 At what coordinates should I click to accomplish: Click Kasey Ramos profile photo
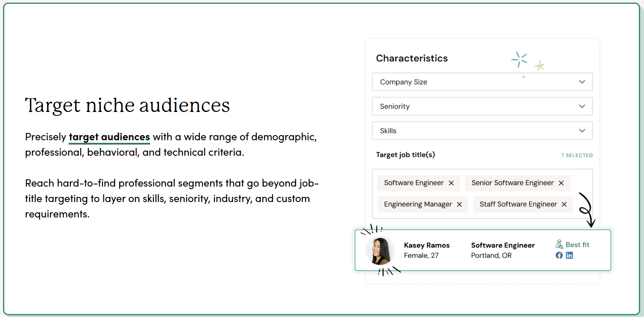pyautogui.click(x=380, y=251)
